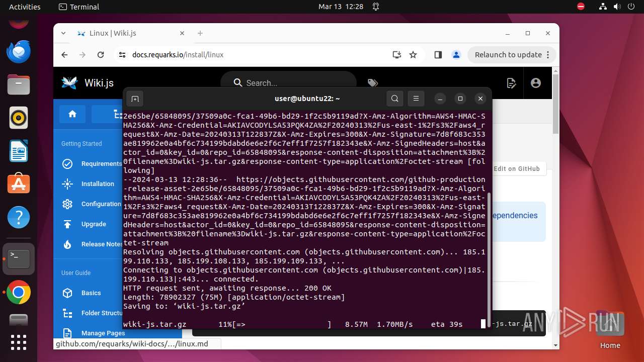Open Ubuntu Software from the dock
This screenshot has width=644, height=362.
19,184
